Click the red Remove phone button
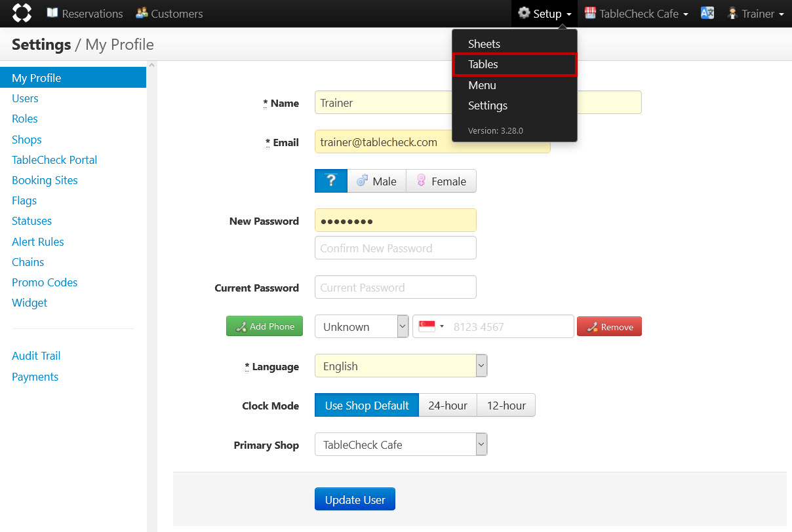This screenshot has height=532, width=792. coord(609,326)
